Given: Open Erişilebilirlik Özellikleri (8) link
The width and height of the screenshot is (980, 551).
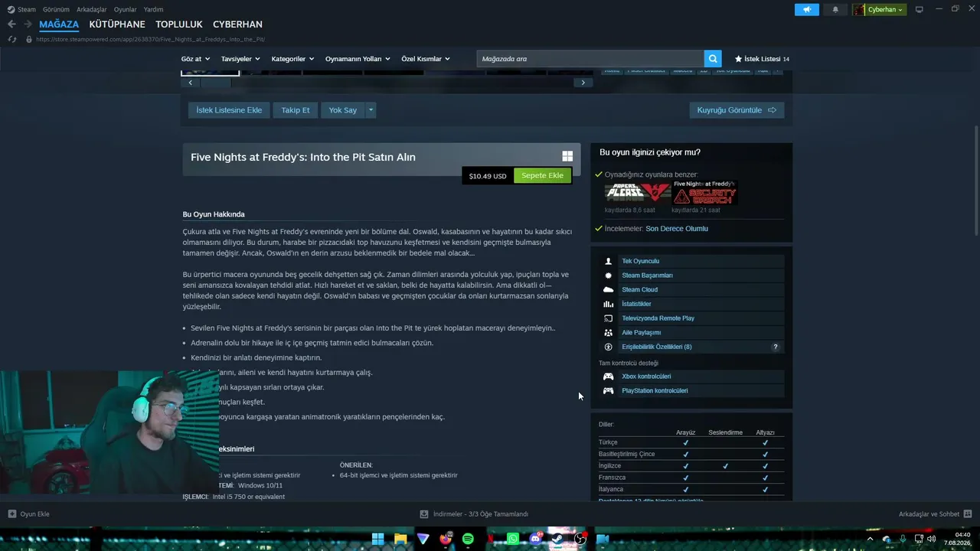Looking at the screenshot, I should (x=657, y=347).
